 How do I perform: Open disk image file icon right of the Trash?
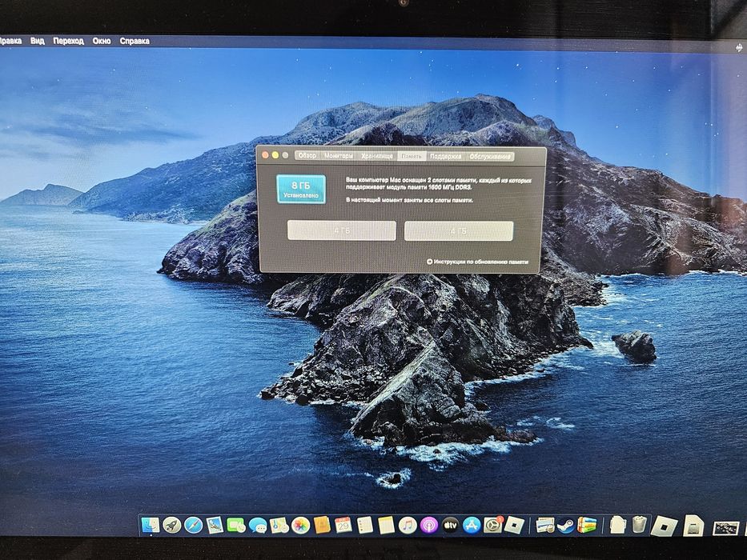pos(693,525)
